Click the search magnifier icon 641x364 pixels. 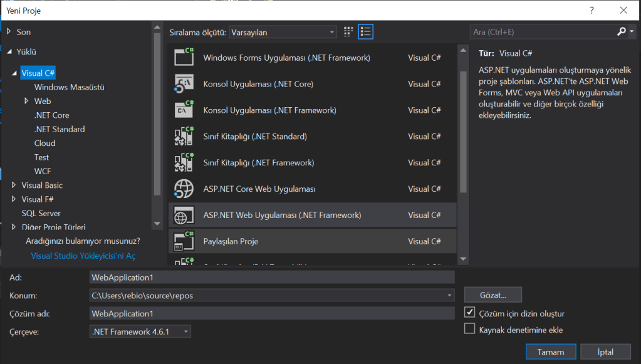621,32
